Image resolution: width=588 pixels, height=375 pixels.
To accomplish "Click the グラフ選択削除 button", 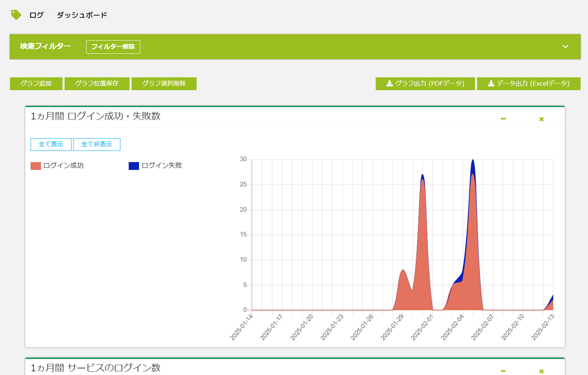I will coord(164,84).
